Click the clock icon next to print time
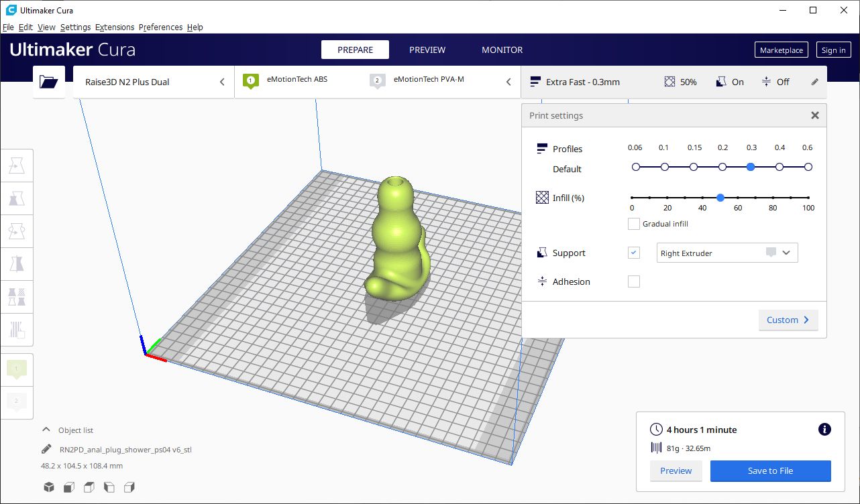The width and height of the screenshot is (860, 504). 656,430
